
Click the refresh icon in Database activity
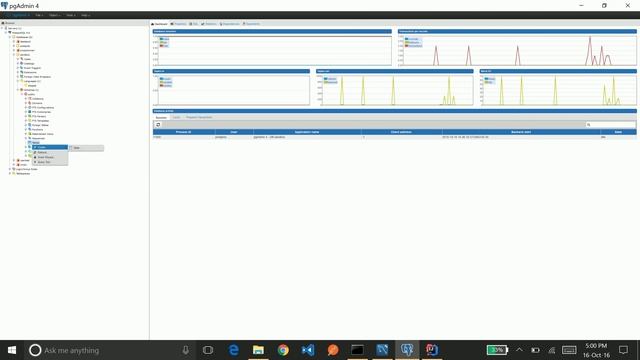click(158, 124)
